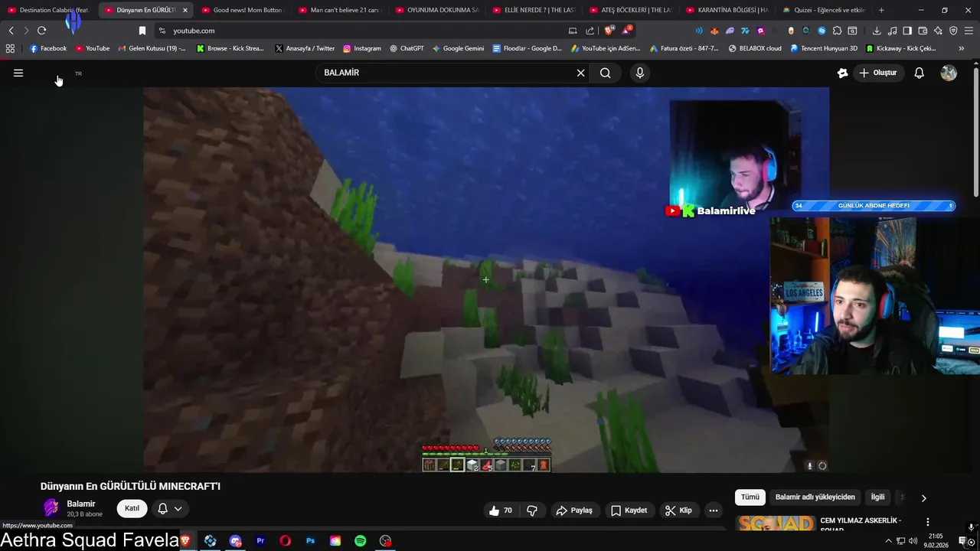This screenshot has height=551, width=980.
Task: Open a new browser tab
Action: pos(881,10)
